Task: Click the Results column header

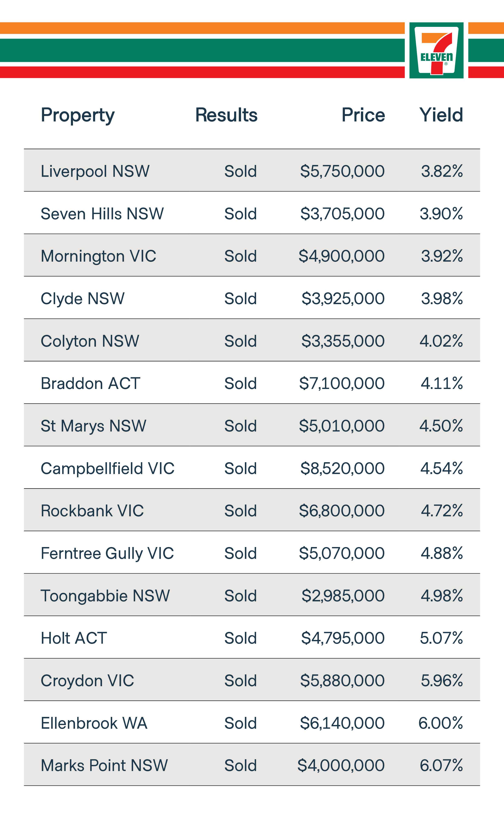Action: [226, 115]
